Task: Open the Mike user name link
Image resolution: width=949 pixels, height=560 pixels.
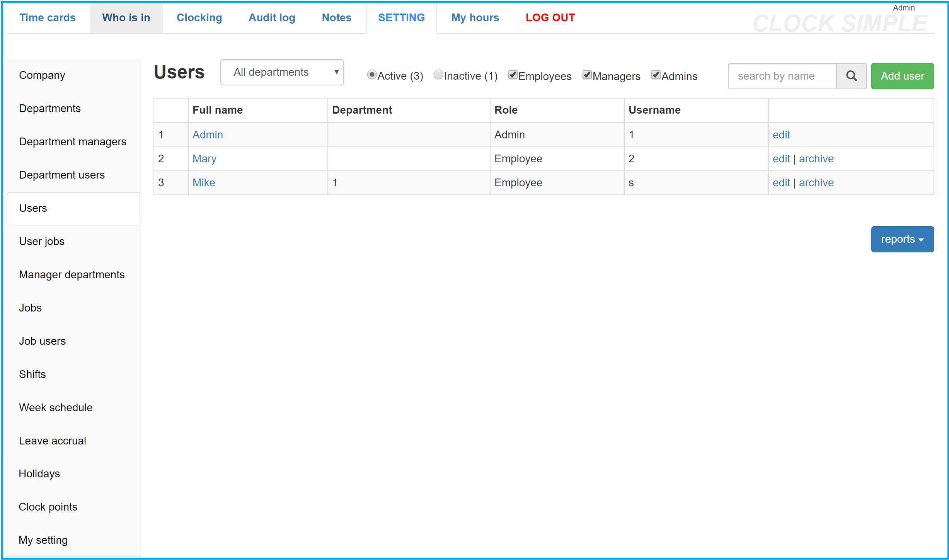Action: (x=204, y=183)
